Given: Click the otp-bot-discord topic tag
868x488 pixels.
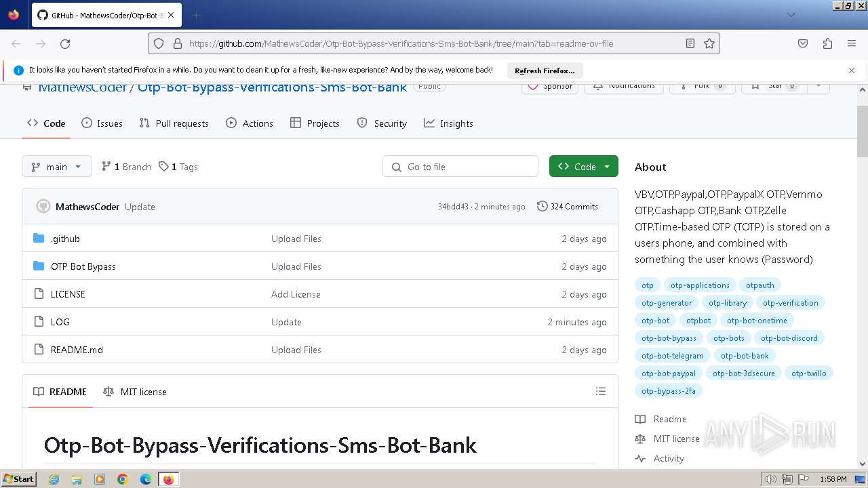Looking at the screenshot, I should pyautogui.click(x=789, y=338).
